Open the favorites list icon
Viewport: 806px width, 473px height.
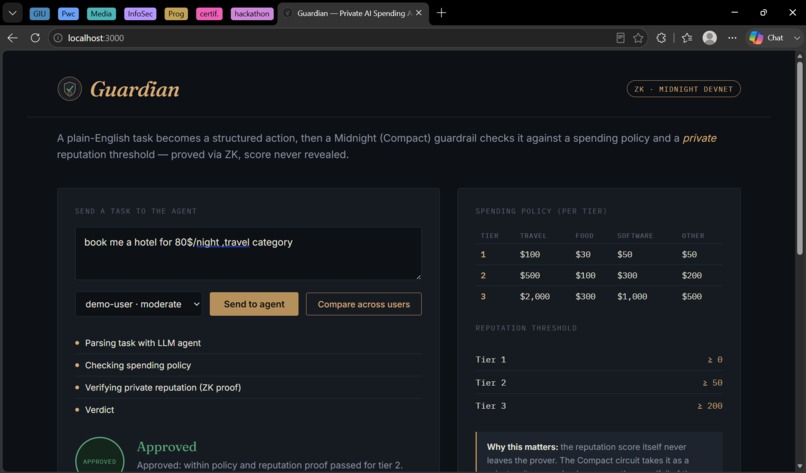[687, 38]
